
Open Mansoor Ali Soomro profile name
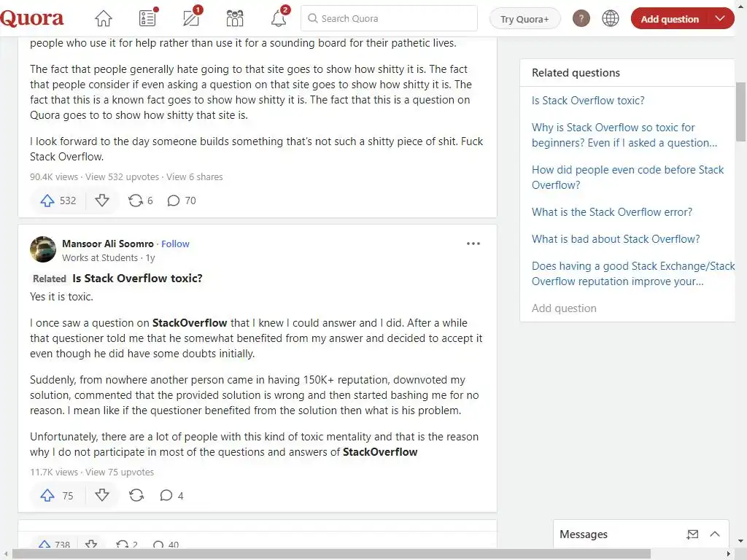(x=108, y=244)
